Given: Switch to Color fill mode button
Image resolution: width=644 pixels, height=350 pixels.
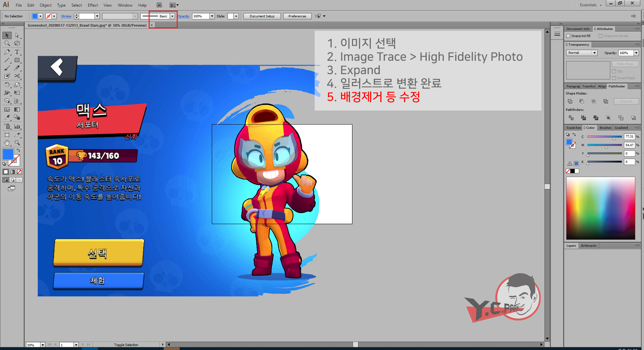Looking at the screenshot, I should [6, 172].
